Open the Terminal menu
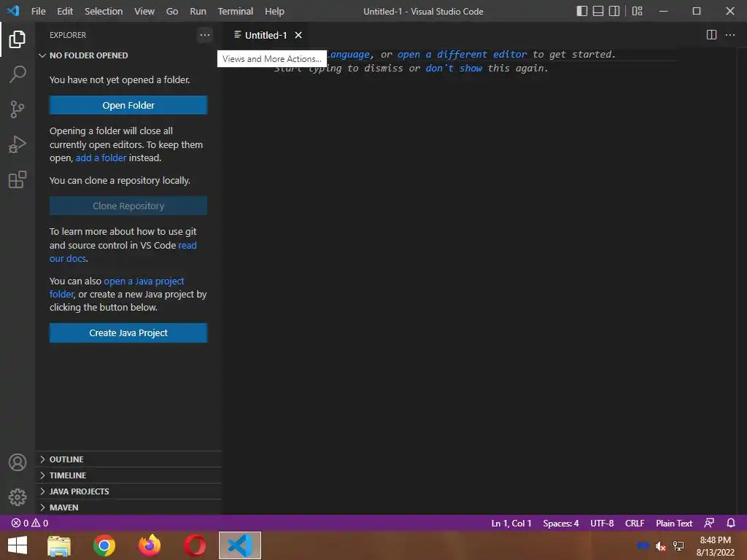 click(236, 11)
